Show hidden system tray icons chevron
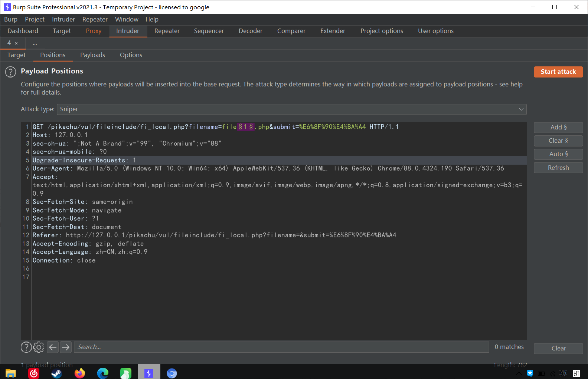 point(519,373)
